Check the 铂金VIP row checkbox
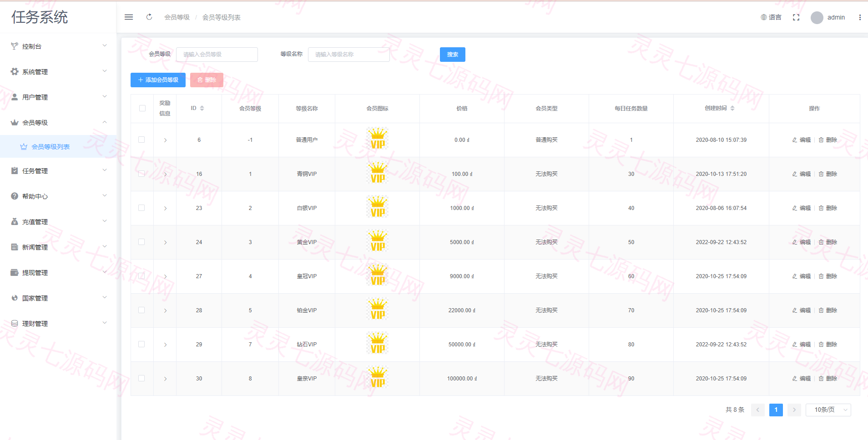 tap(141, 310)
